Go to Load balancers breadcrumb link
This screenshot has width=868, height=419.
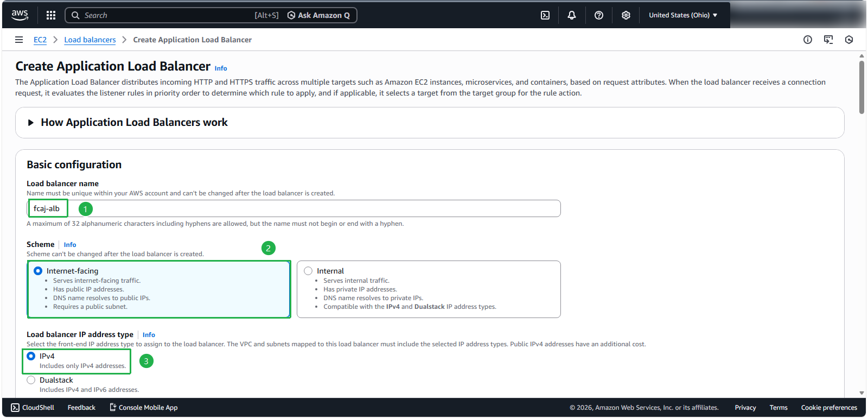(90, 40)
